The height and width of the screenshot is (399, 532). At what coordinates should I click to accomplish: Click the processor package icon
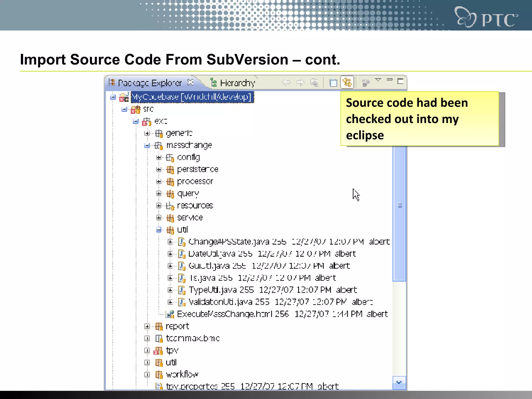[x=170, y=182]
